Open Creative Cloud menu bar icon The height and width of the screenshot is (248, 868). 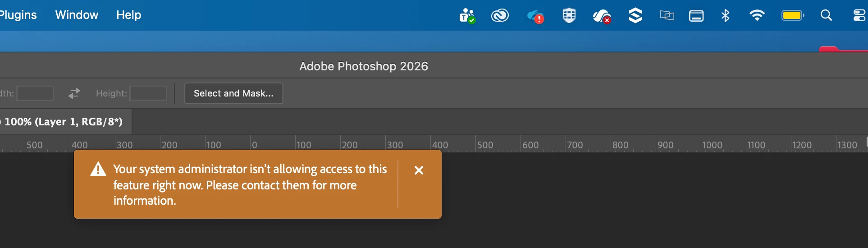500,16
